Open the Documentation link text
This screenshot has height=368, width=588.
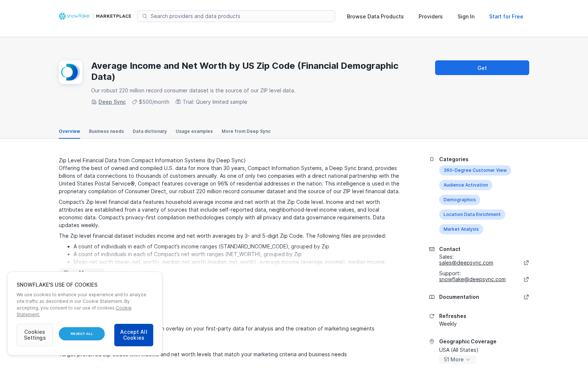(459, 297)
